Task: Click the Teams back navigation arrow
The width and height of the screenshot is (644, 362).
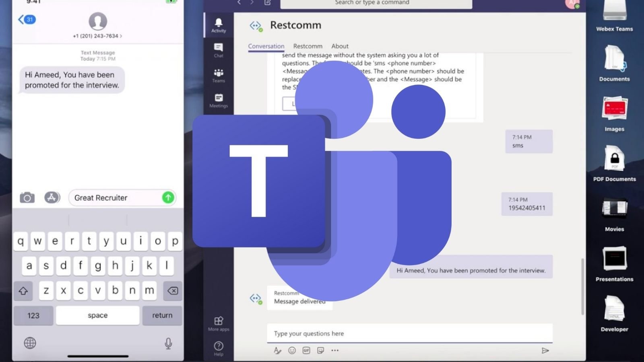Action: pos(239,2)
